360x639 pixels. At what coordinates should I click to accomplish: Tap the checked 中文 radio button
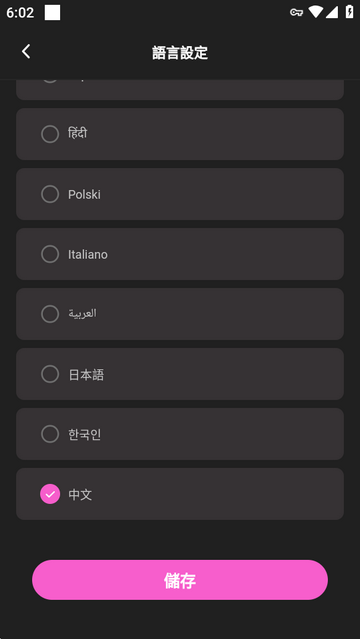pos(50,494)
